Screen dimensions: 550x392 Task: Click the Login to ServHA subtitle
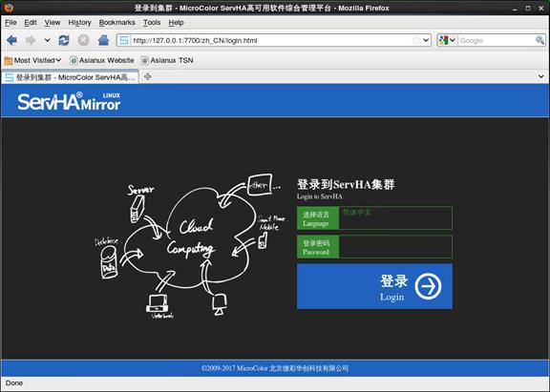(x=320, y=196)
